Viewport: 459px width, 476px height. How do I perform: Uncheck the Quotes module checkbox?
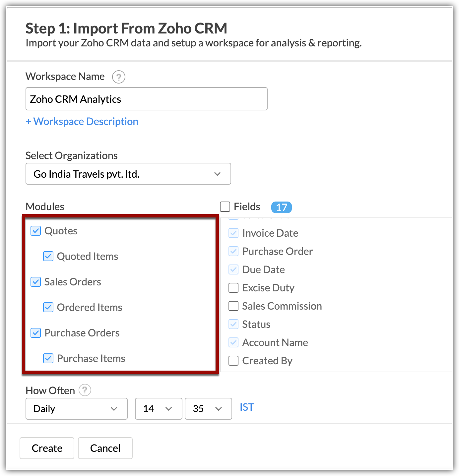35,231
